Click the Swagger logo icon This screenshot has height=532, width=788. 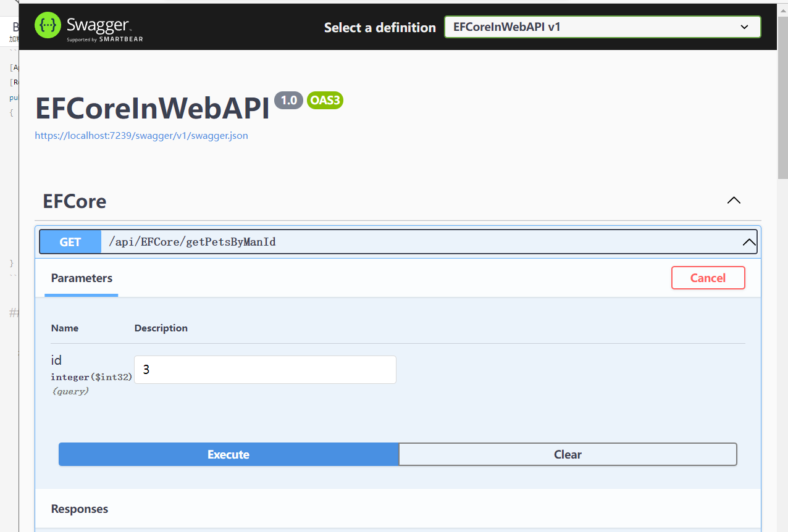coord(48,25)
